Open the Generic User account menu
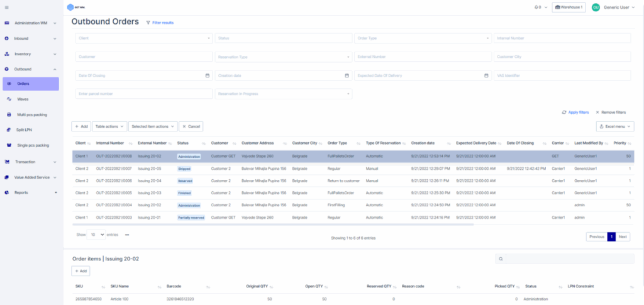The height and width of the screenshot is (305, 644). [619, 8]
